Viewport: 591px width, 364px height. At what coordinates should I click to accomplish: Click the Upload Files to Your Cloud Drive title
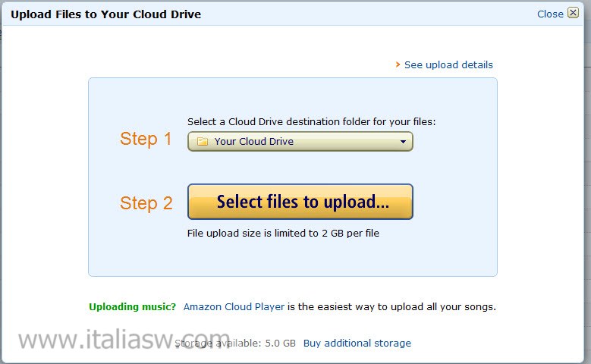tap(106, 14)
